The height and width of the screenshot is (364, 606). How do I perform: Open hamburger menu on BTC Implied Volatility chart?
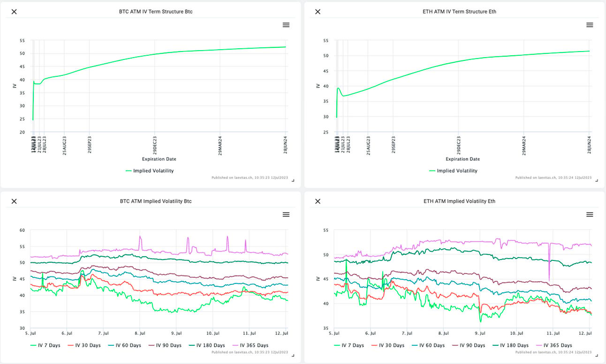(x=286, y=214)
